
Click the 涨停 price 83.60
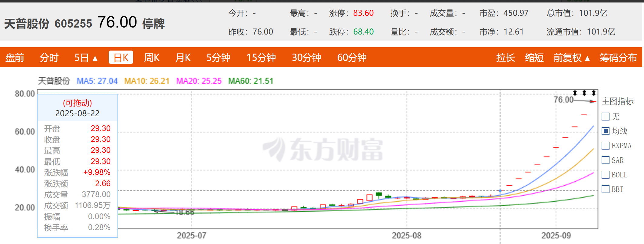click(x=363, y=13)
